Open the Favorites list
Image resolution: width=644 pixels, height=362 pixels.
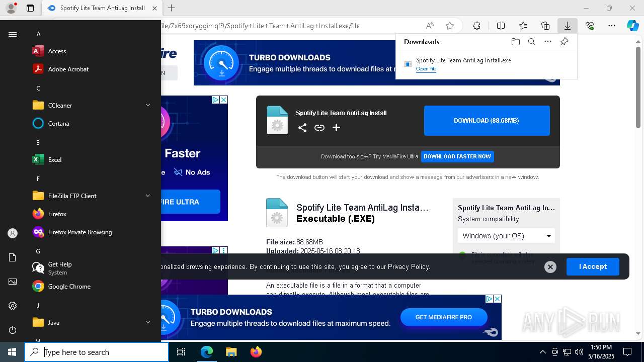coord(523,26)
